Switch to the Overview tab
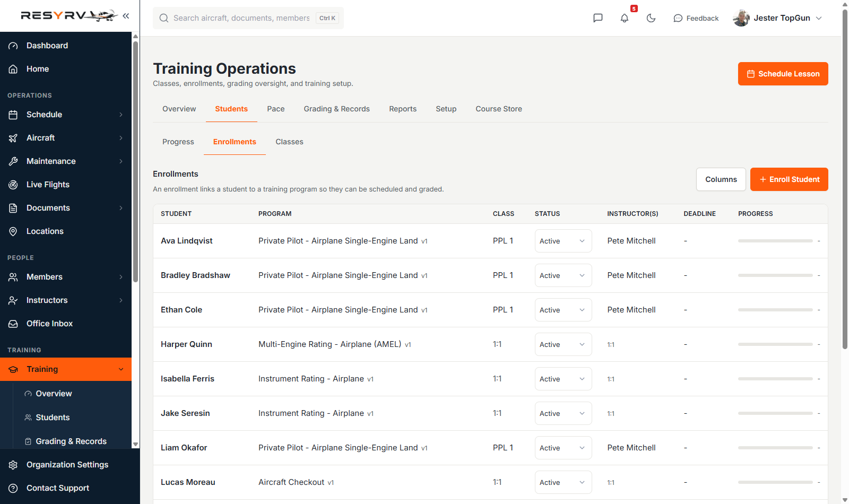The width and height of the screenshot is (849, 504). click(x=179, y=109)
